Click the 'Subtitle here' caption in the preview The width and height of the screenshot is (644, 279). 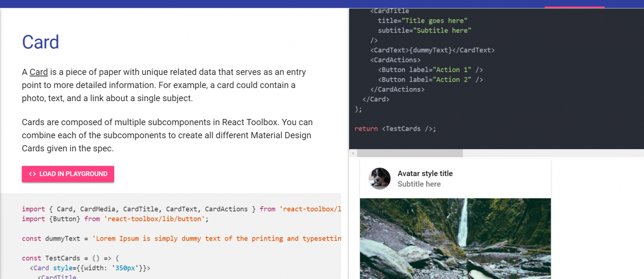tap(419, 184)
